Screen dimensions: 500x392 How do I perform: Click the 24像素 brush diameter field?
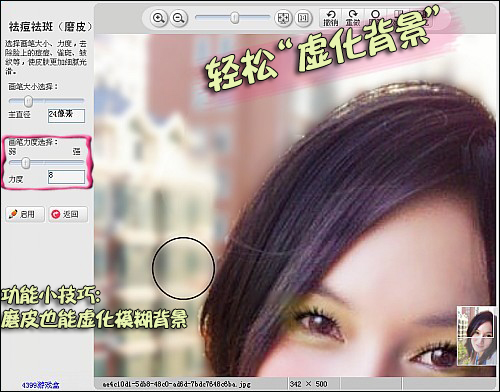(66, 115)
